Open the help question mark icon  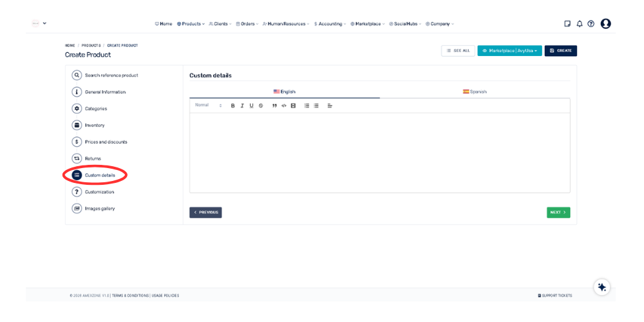point(591,24)
